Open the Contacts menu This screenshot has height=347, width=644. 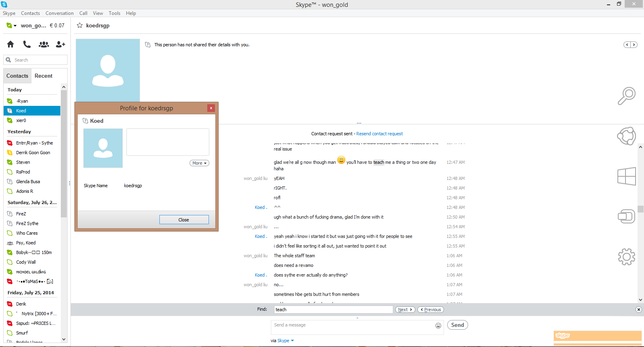(x=30, y=13)
